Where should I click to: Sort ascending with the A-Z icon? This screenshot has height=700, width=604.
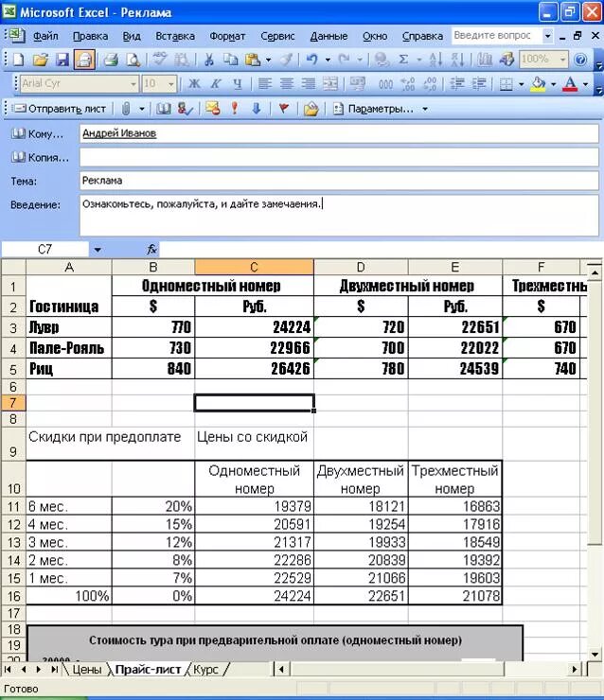pos(435,60)
